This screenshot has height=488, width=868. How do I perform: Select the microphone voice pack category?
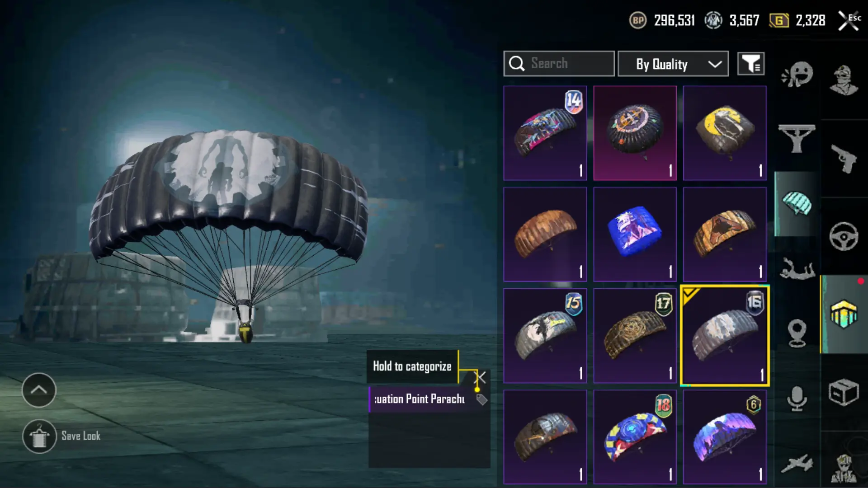(x=797, y=398)
